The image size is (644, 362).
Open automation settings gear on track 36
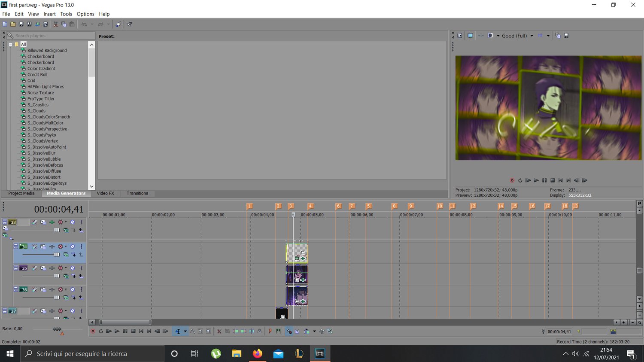click(x=61, y=289)
